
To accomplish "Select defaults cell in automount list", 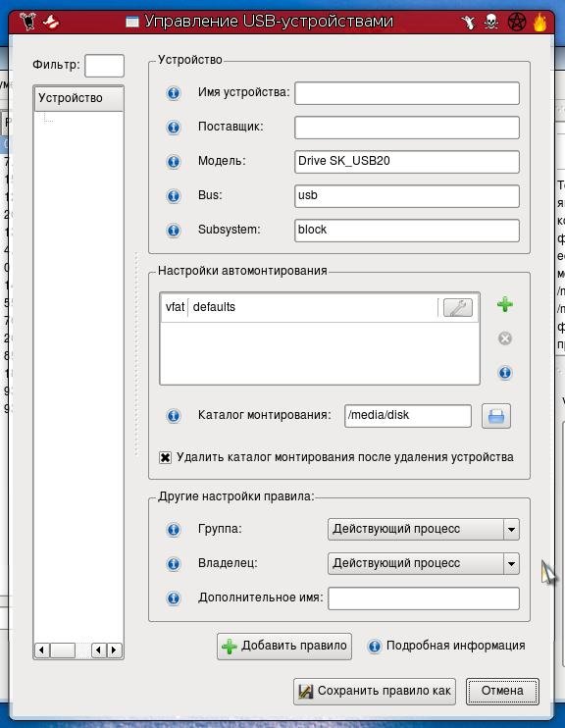I will (x=313, y=307).
